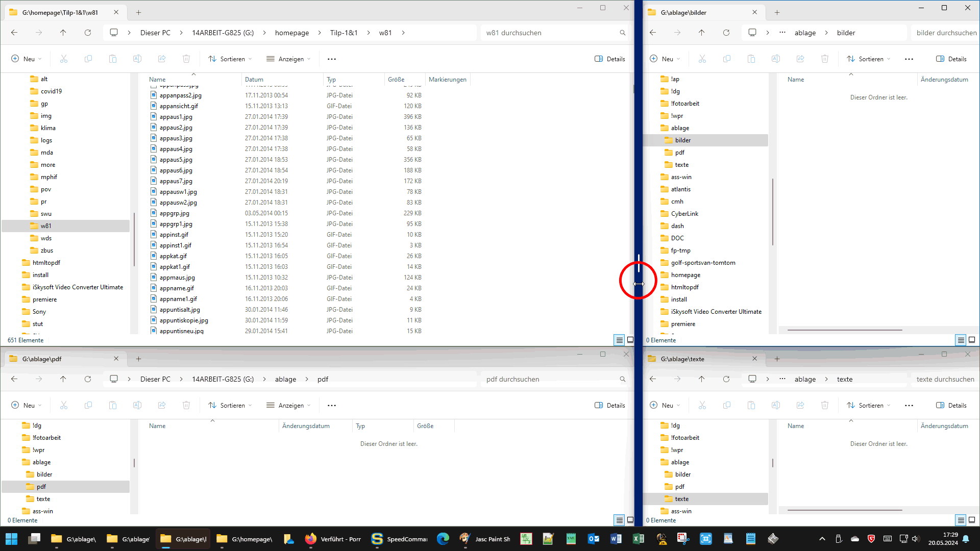The width and height of the screenshot is (980, 551).
Task: Open the Anzeigen dropdown in pdf window
Action: 288,406
